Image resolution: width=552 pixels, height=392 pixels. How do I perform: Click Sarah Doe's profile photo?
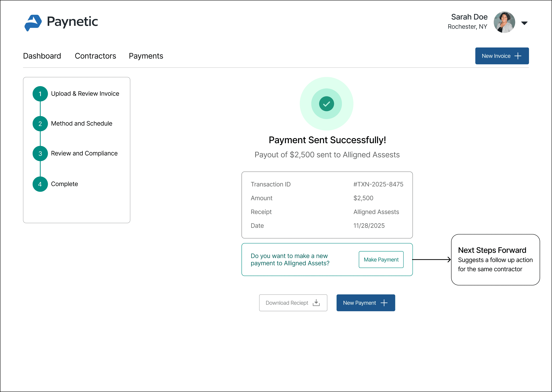pyautogui.click(x=504, y=22)
